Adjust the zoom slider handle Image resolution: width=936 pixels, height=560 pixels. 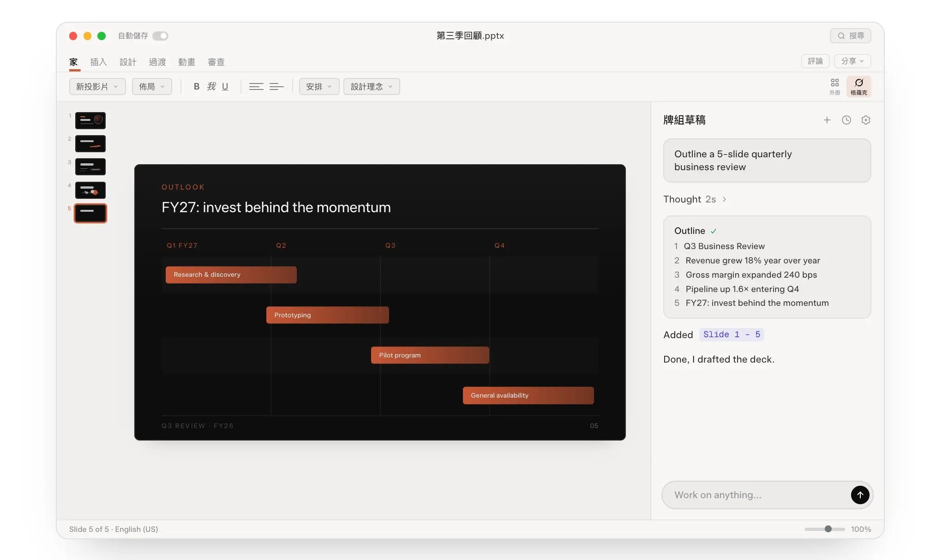[x=828, y=529]
